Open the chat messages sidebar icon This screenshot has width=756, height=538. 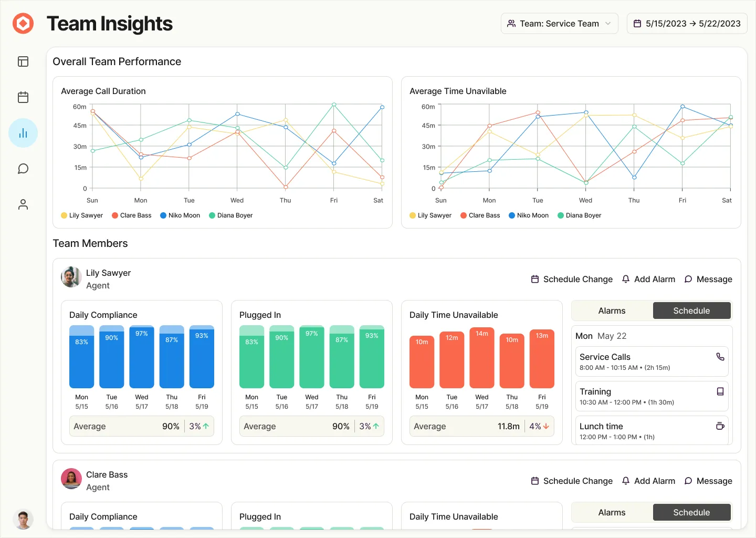pos(23,169)
